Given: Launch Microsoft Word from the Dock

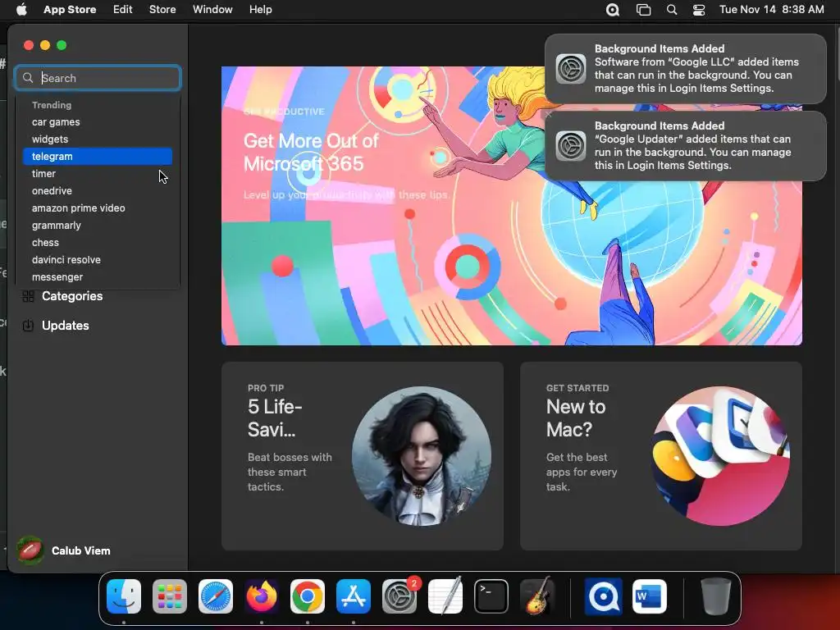Looking at the screenshot, I should 650,596.
